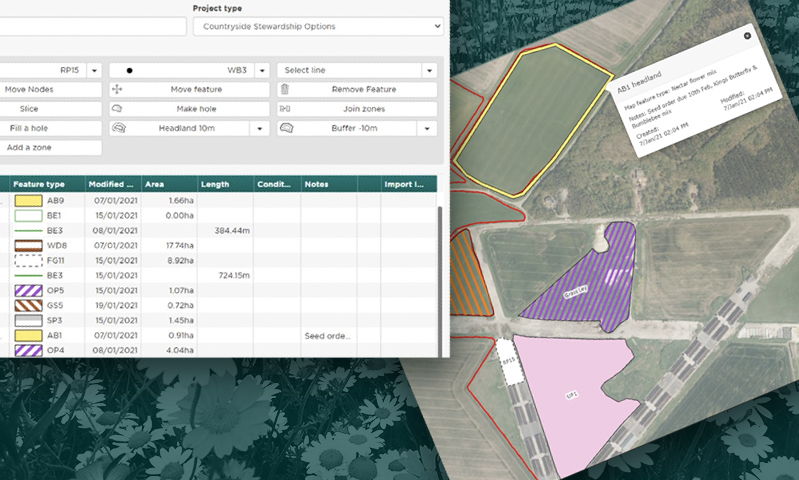
Task: Click the 'GS5' feature name
Action: [55, 305]
